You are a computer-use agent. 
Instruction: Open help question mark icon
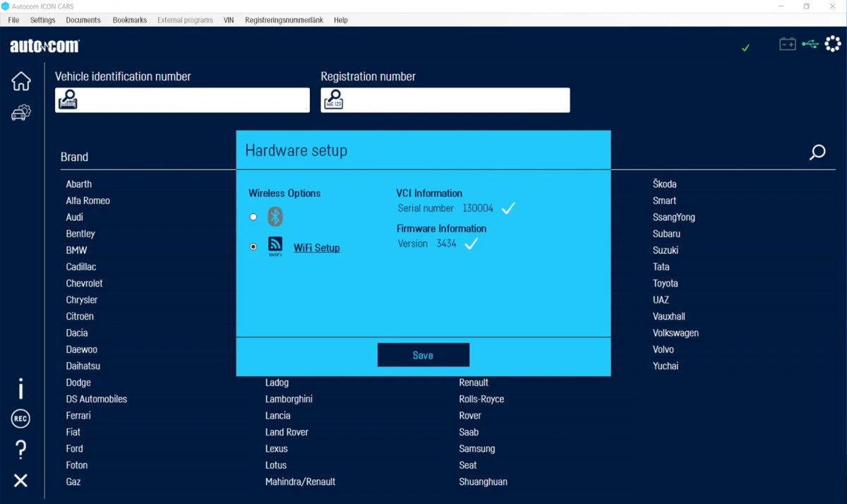click(x=21, y=449)
